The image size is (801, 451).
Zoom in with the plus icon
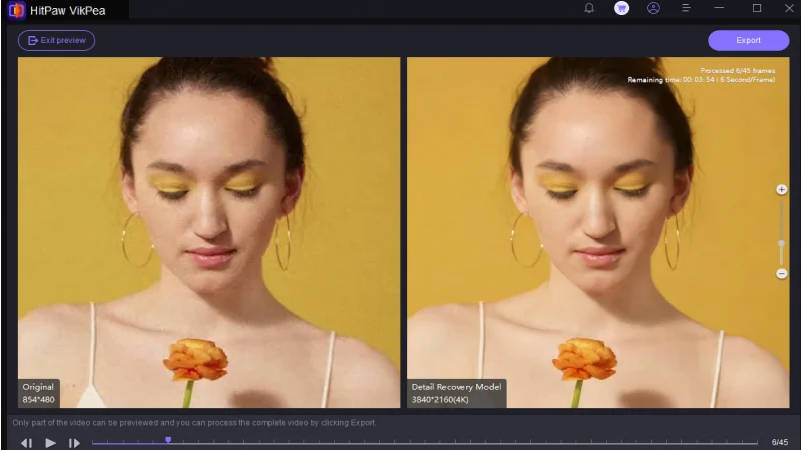tap(781, 189)
